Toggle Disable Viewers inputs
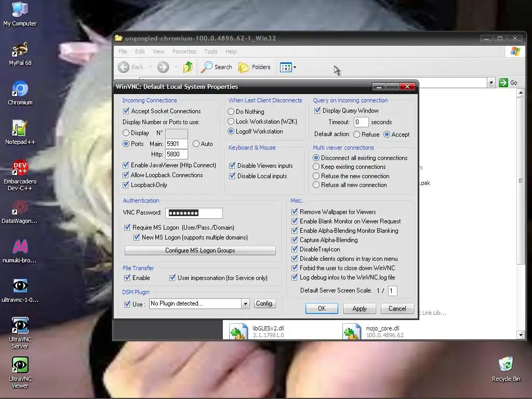 [232, 166]
